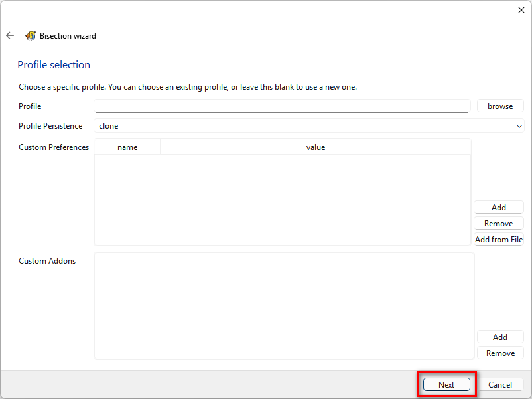Remove the selected custom addon
The image size is (532, 399).
pos(500,353)
